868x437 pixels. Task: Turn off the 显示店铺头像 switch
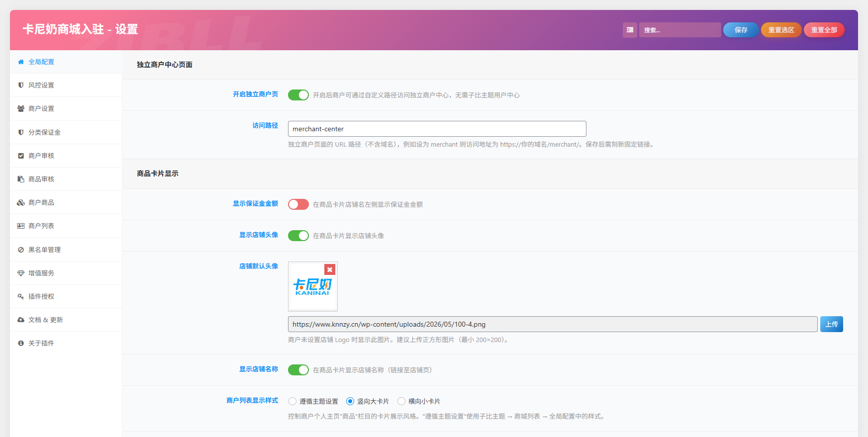[x=298, y=236]
